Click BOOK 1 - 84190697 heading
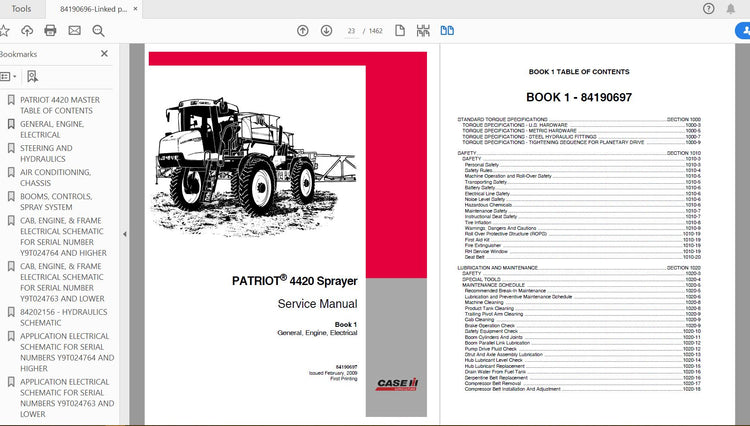The image size is (750, 426). (579, 97)
